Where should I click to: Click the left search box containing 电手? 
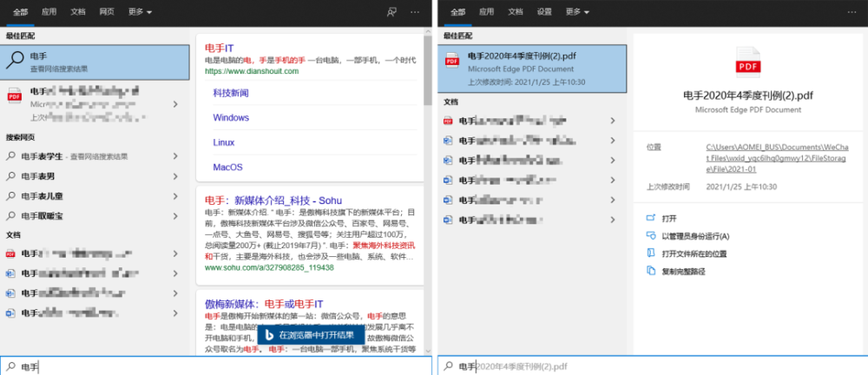(x=216, y=365)
